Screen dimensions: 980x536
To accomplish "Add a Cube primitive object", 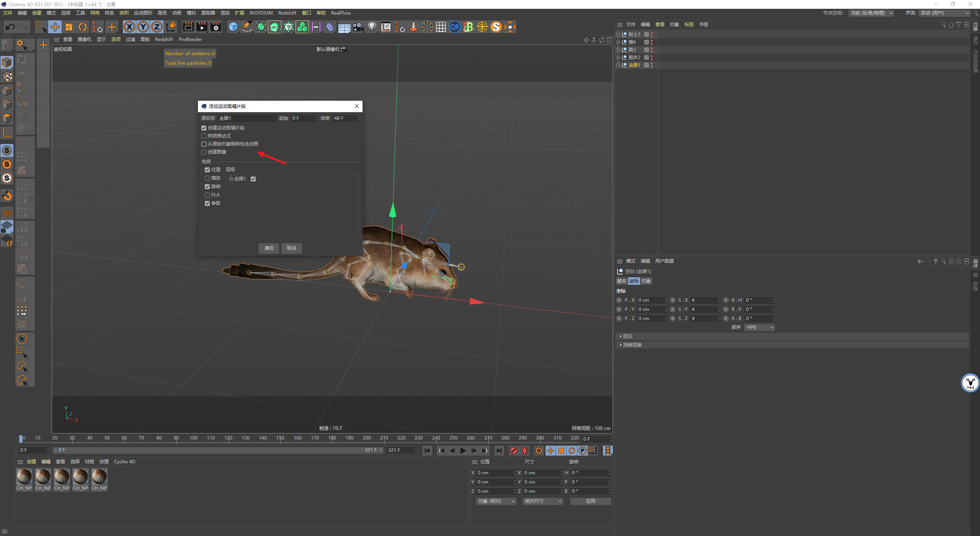I will [233, 27].
